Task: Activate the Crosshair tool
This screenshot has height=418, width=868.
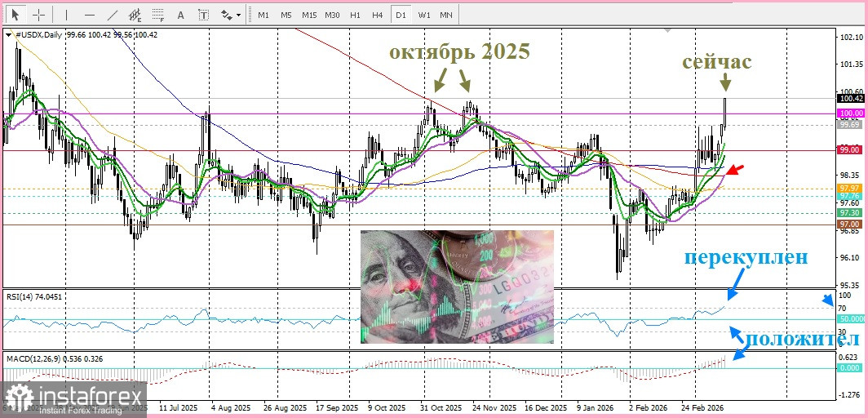Action: (39, 15)
